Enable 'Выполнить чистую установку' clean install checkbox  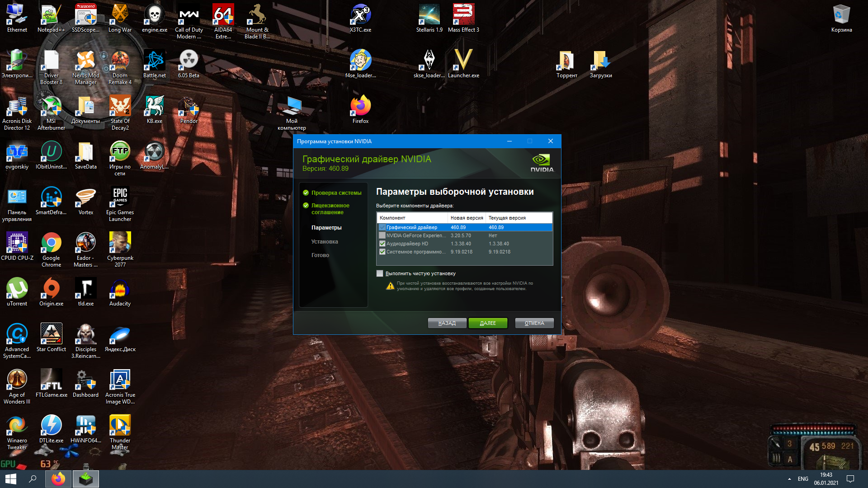pyautogui.click(x=380, y=273)
